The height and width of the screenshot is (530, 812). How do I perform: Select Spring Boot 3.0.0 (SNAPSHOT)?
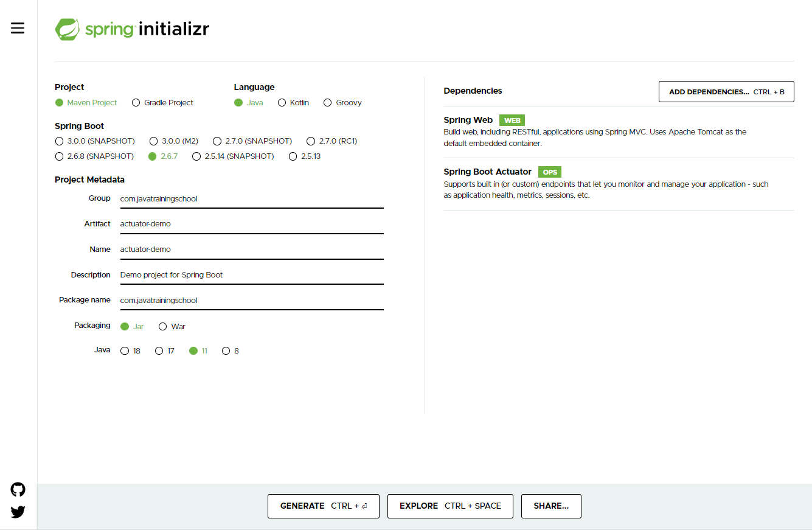[95, 141]
